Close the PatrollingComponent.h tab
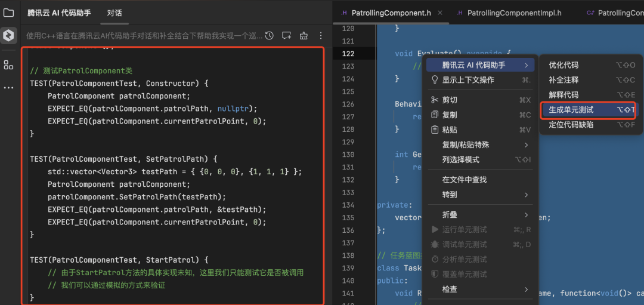The image size is (644, 305). [x=440, y=13]
